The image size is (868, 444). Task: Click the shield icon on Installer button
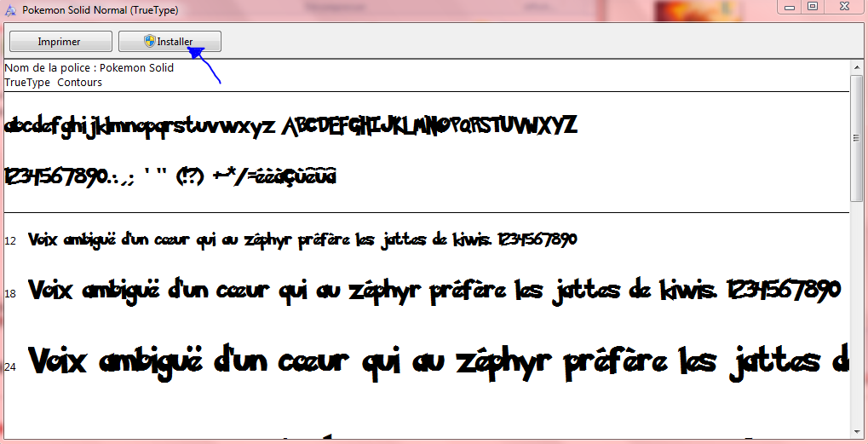(x=149, y=41)
